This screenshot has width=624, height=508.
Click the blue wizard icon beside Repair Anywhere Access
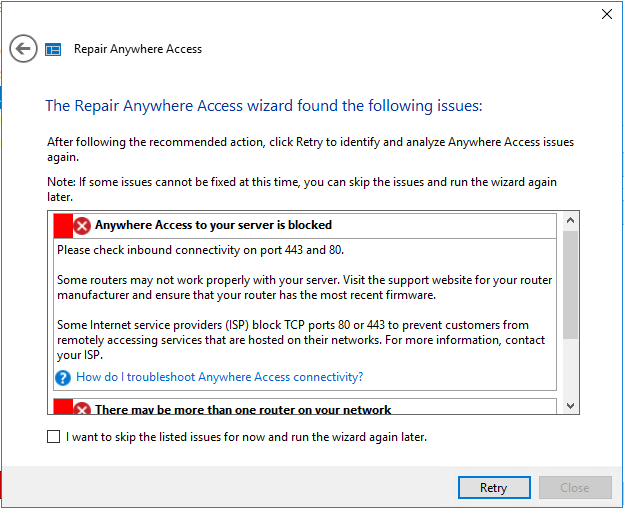(x=53, y=50)
